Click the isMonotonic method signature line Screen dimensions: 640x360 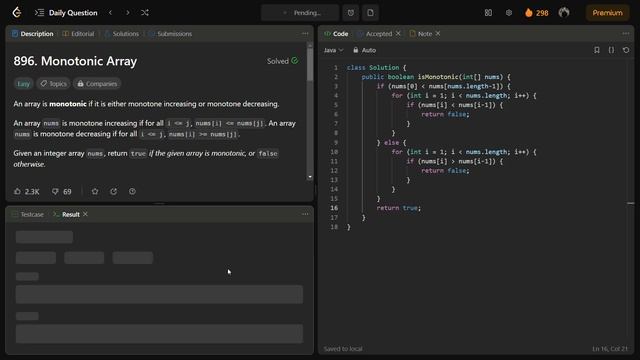436,77
